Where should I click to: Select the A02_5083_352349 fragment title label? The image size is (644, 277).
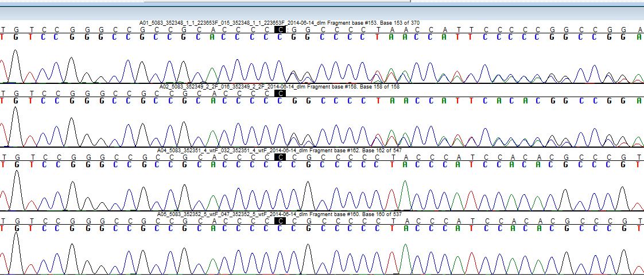tap(280, 86)
